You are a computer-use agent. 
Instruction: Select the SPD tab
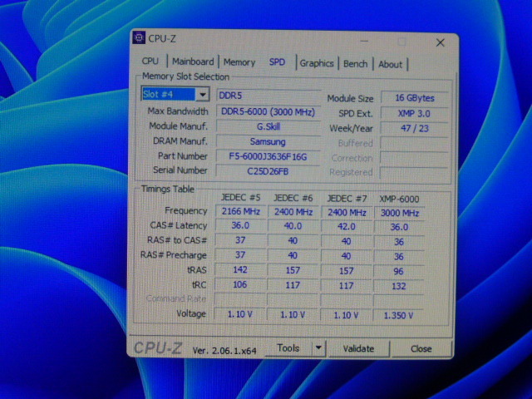[277, 62]
